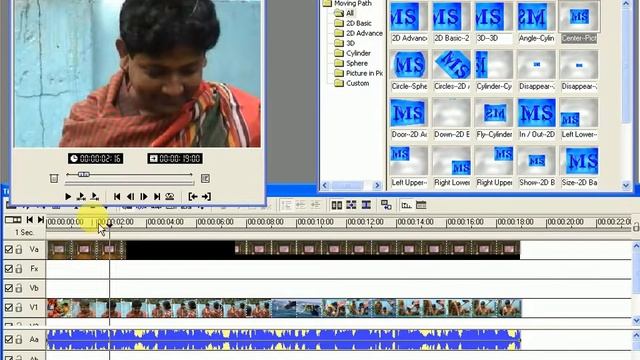
Task: Click the filmstrip-with-center-dot icon in timeline toolbar
Action: [351, 205]
